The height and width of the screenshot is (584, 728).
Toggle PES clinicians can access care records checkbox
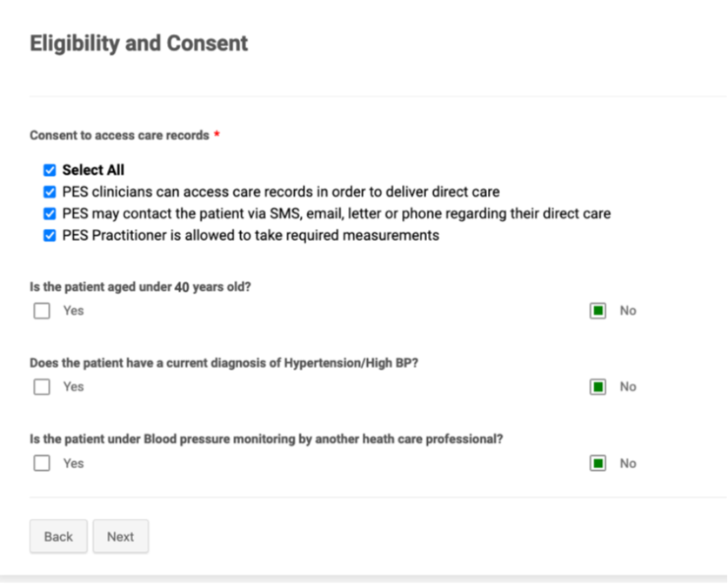coord(50,191)
